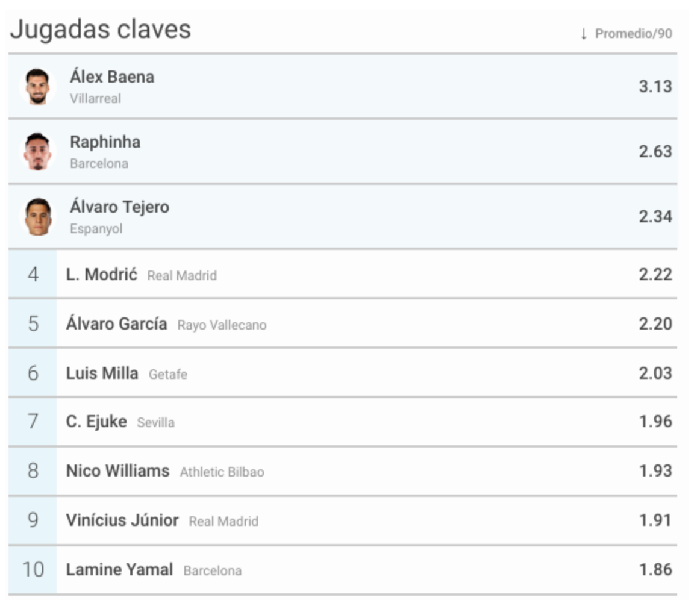Open Raphinha's player photo
This screenshot has width=700, height=600.
point(37,152)
